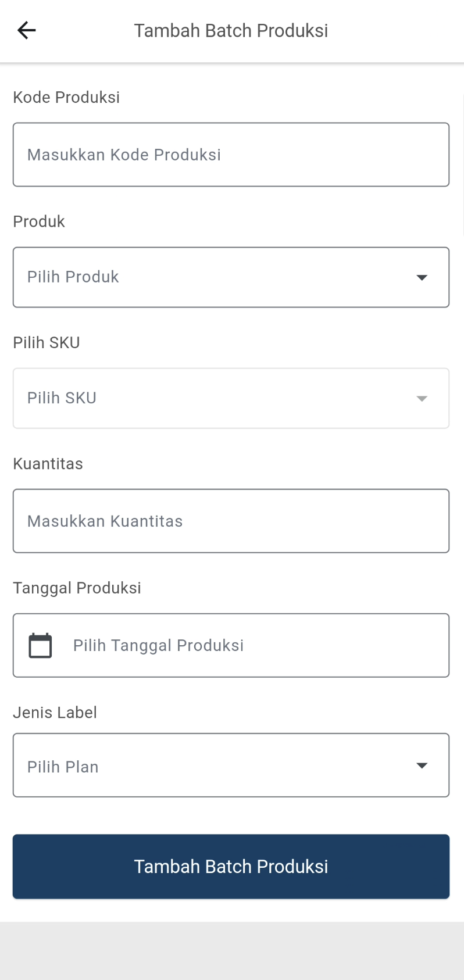This screenshot has width=464, height=980.
Task: Click the Pilih Produk placeholder text
Action: pos(73,277)
